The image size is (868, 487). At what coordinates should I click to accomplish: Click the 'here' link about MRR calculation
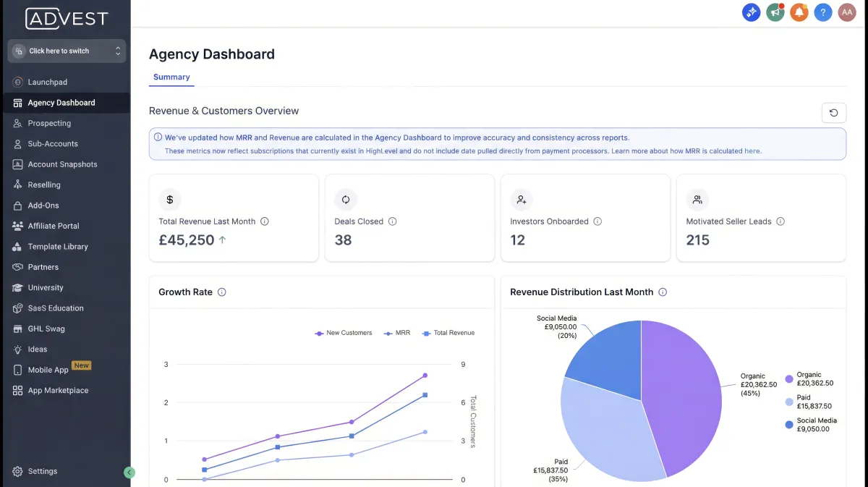[752, 151]
